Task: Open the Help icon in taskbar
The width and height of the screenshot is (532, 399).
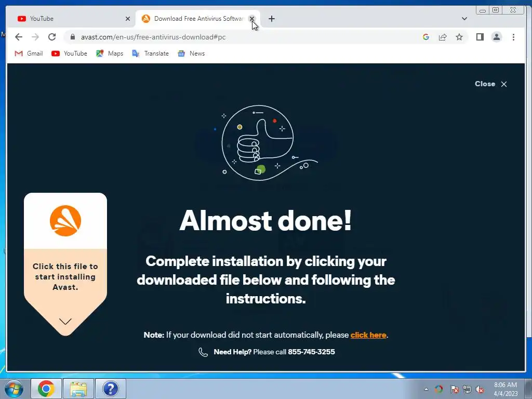Action: (111, 389)
